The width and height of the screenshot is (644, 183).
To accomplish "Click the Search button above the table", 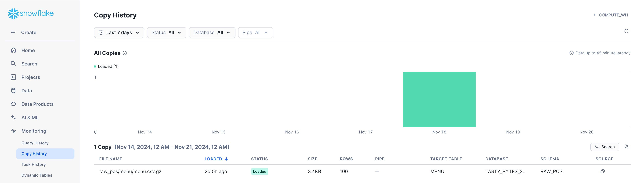I will point(605,147).
